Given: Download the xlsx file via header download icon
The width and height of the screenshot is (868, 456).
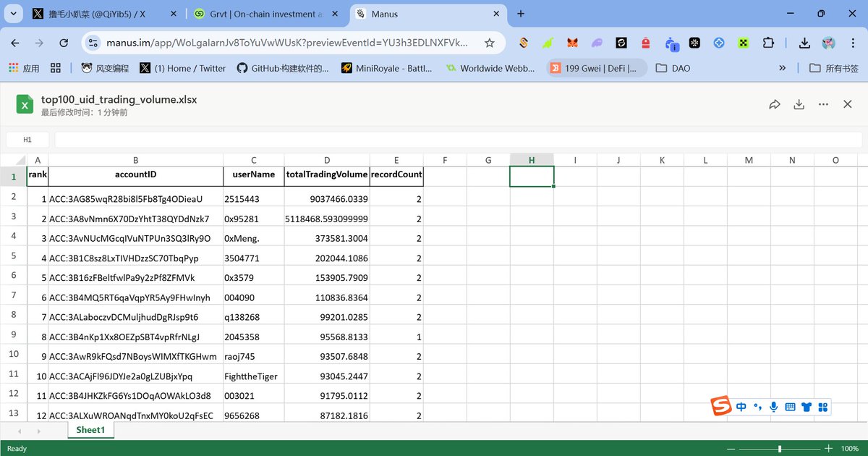Looking at the screenshot, I should tap(799, 104).
